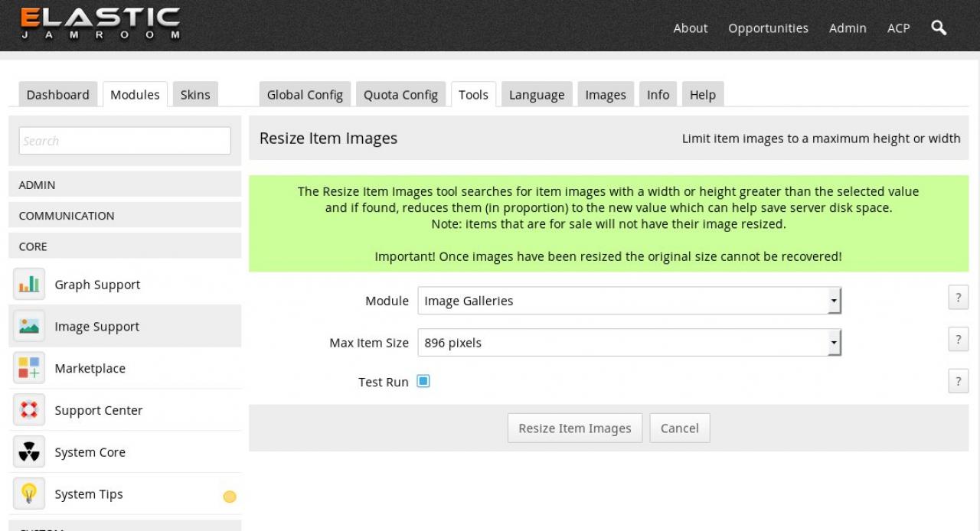Open the search magnifier icon in header

939,28
